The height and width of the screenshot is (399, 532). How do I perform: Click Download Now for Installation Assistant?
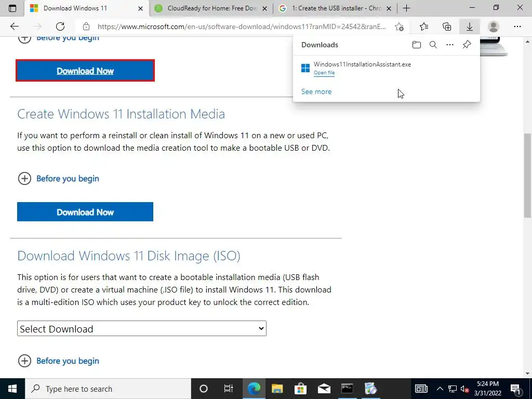[85, 71]
